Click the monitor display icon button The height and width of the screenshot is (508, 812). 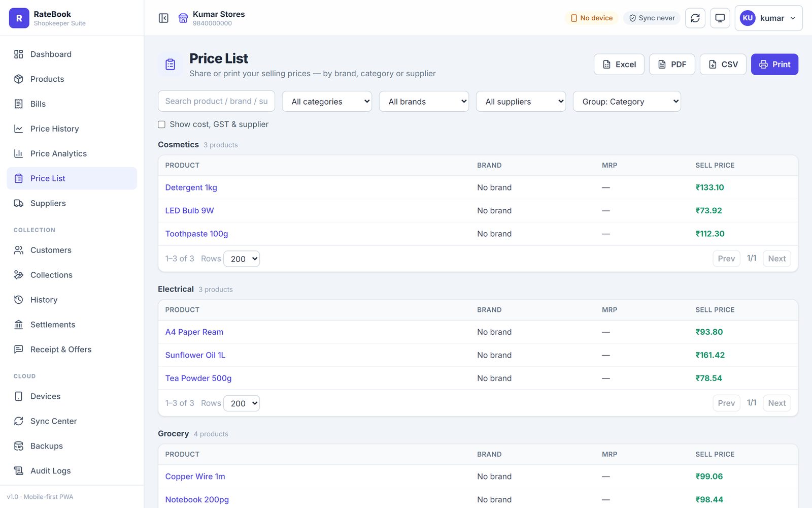point(720,18)
